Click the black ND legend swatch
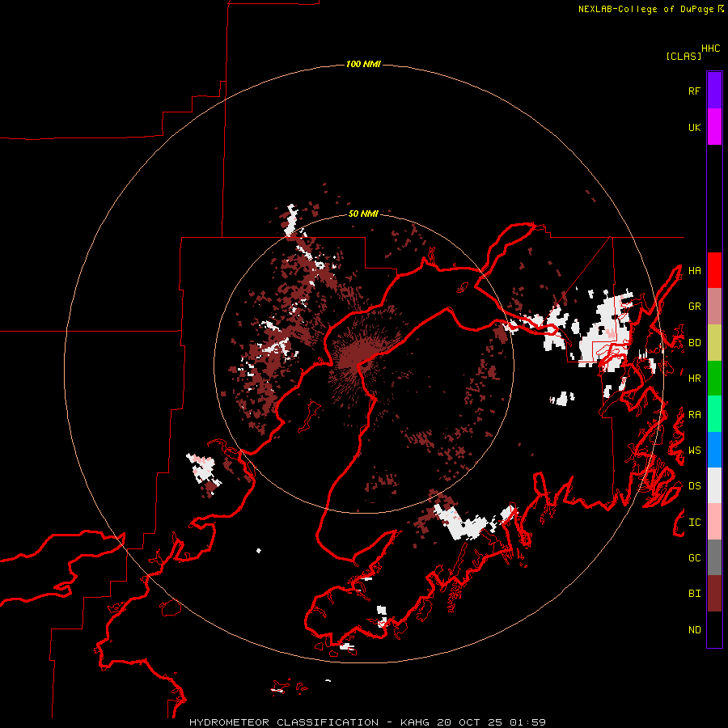728x728 pixels. (714, 629)
